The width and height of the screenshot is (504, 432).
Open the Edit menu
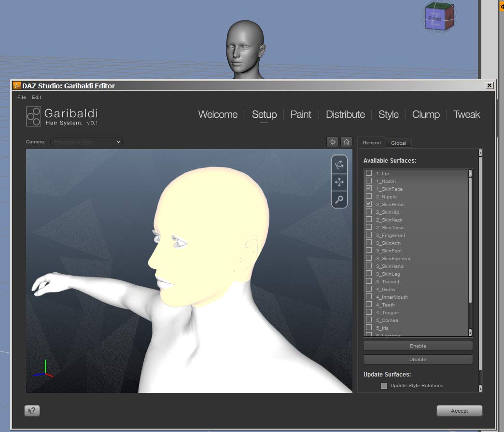[36, 97]
